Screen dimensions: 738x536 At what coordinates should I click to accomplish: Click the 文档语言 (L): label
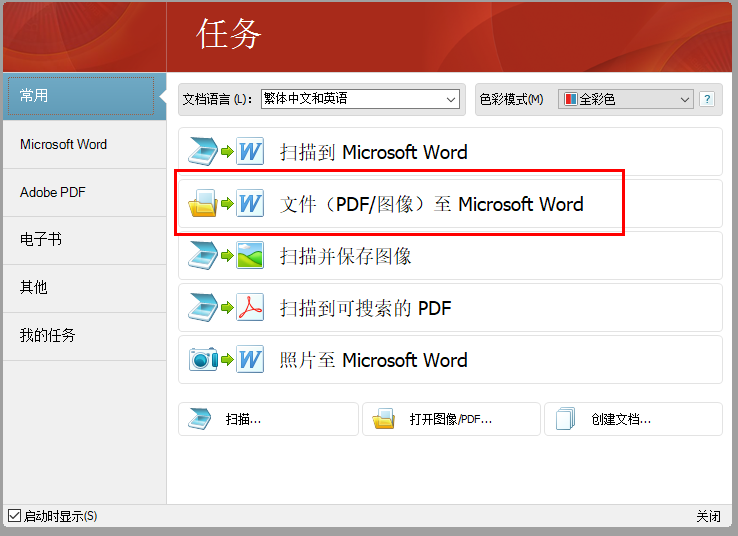(217, 99)
